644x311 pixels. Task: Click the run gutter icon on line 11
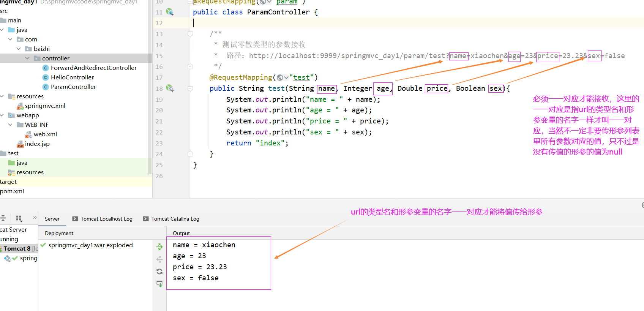coord(170,12)
